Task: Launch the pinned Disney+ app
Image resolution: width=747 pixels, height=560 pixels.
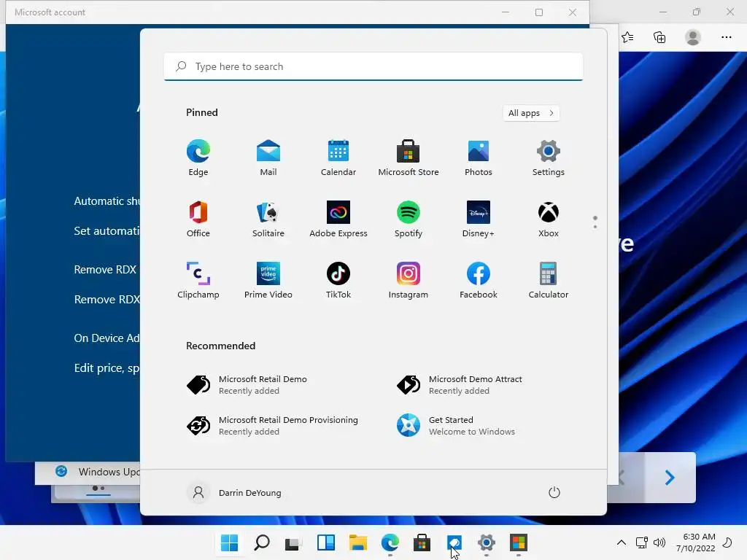Action: pyautogui.click(x=479, y=219)
